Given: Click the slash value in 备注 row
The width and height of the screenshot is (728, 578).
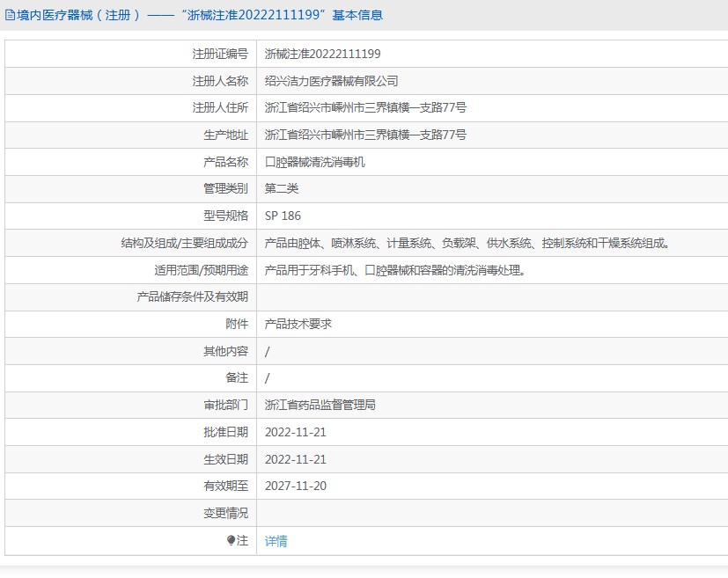Looking at the screenshot, I should click(x=267, y=378).
